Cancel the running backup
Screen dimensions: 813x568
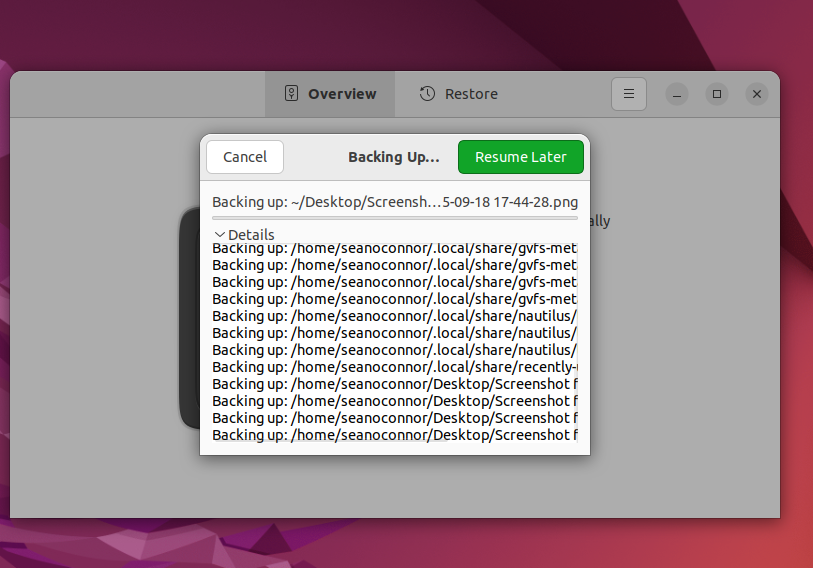click(245, 157)
